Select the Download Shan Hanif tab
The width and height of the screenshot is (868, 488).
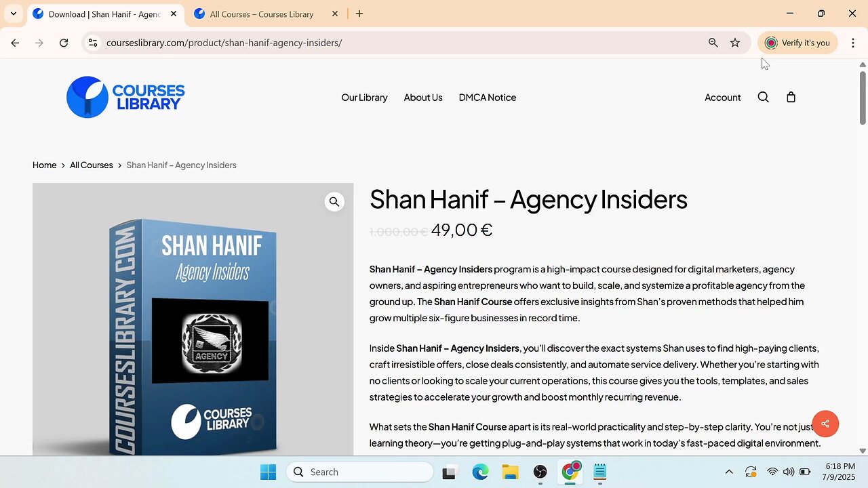point(105,14)
